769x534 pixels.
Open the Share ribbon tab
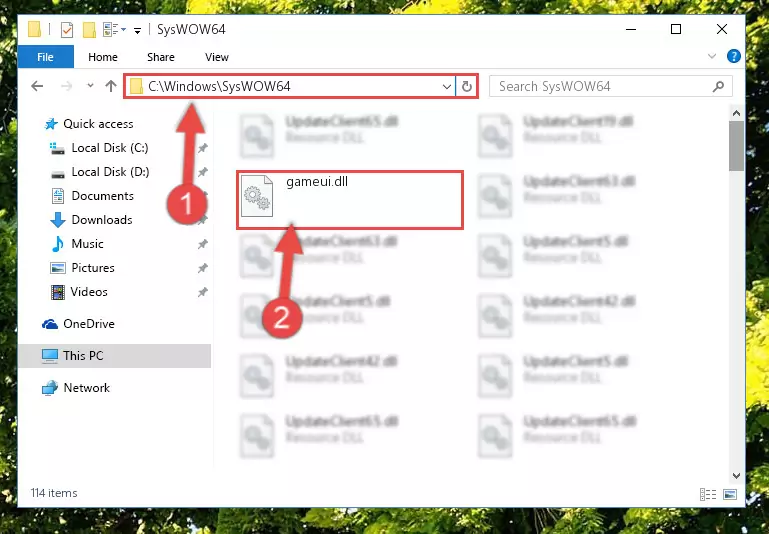(x=160, y=57)
